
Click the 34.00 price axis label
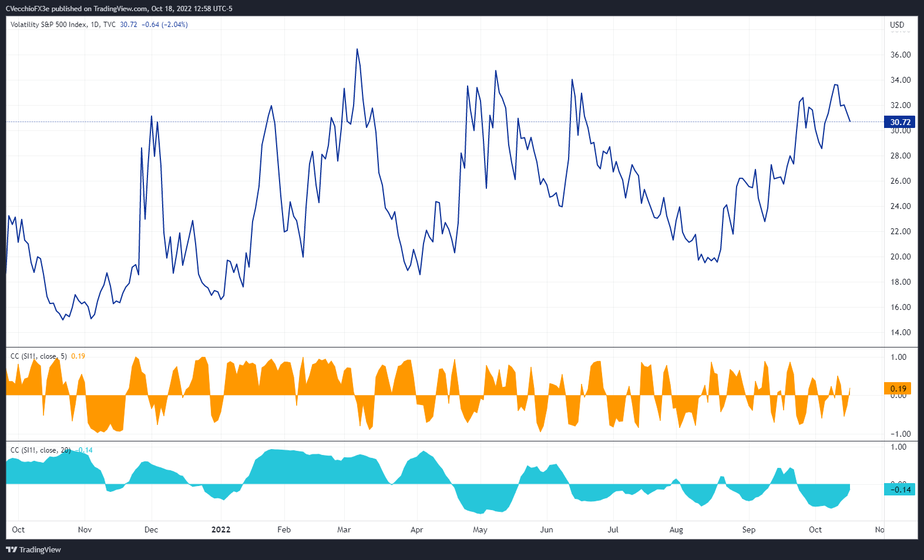tap(901, 80)
